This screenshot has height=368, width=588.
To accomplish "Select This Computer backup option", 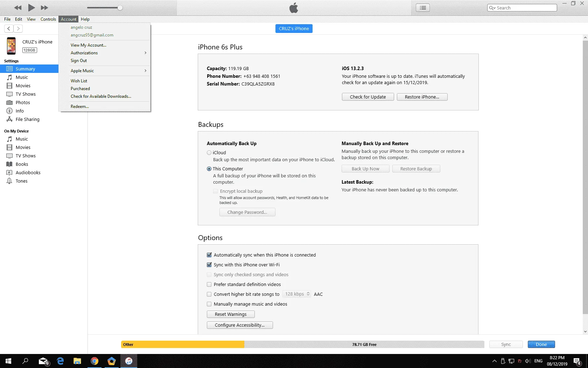I will [209, 169].
